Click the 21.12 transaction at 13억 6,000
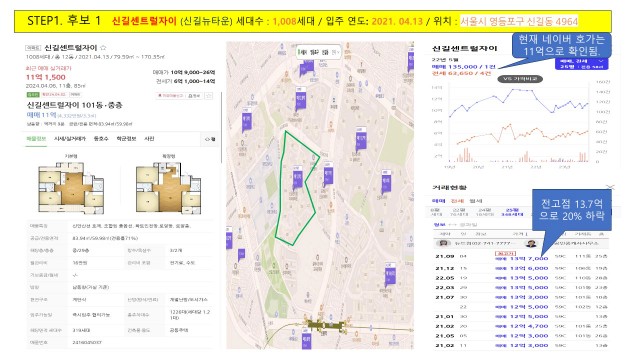The width and height of the screenshot is (640, 360). point(521,268)
